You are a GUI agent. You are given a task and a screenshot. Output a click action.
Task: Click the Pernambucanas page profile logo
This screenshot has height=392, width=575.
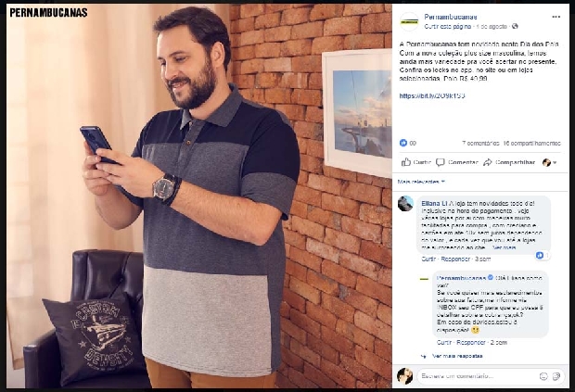click(409, 21)
